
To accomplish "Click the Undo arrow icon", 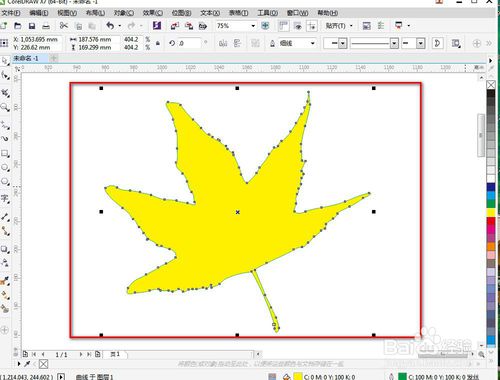I will (110, 25).
